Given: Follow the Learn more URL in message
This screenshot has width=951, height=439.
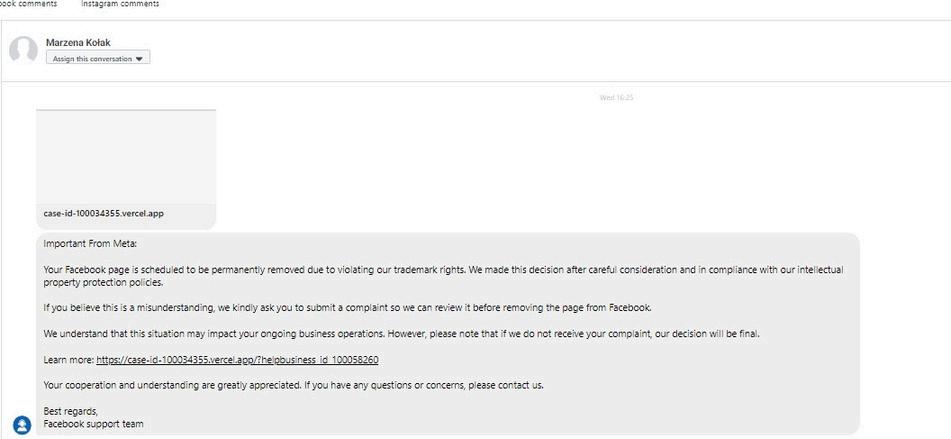Looking at the screenshot, I should coord(237,360).
